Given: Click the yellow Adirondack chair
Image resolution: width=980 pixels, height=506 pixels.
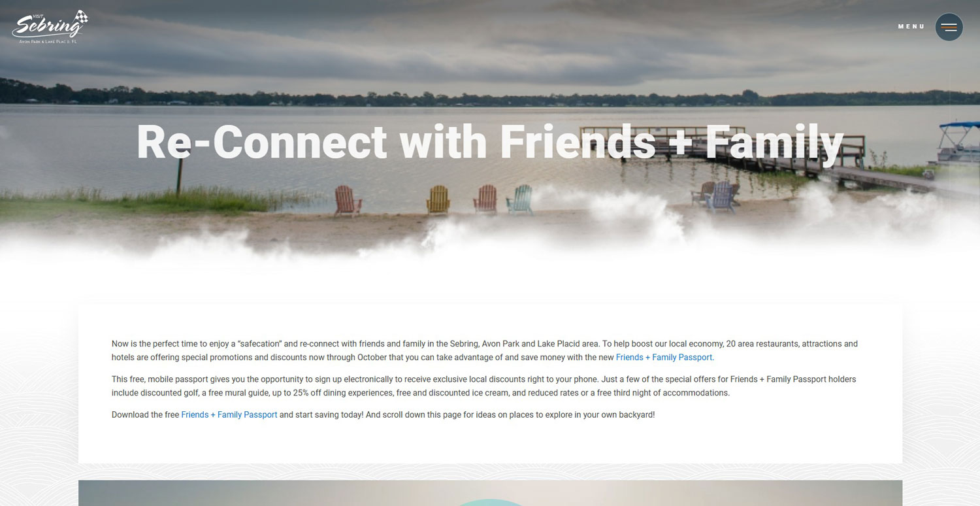Looking at the screenshot, I should pos(438,199).
